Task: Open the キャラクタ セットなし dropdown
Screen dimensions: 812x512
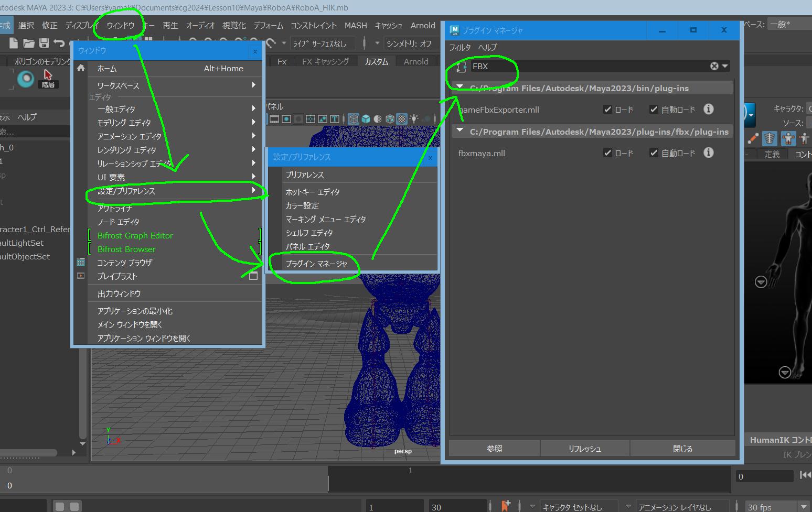Action: pyautogui.click(x=578, y=507)
